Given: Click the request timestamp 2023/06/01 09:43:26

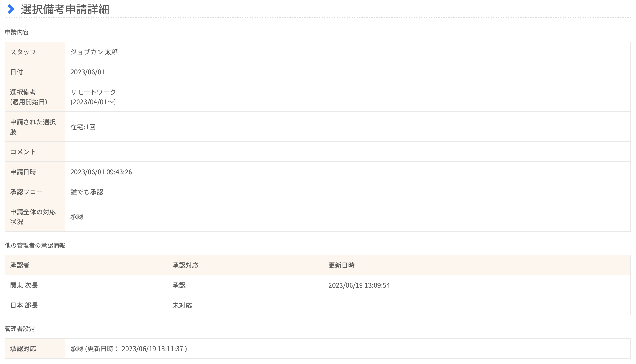Looking at the screenshot, I should [101, 172].
